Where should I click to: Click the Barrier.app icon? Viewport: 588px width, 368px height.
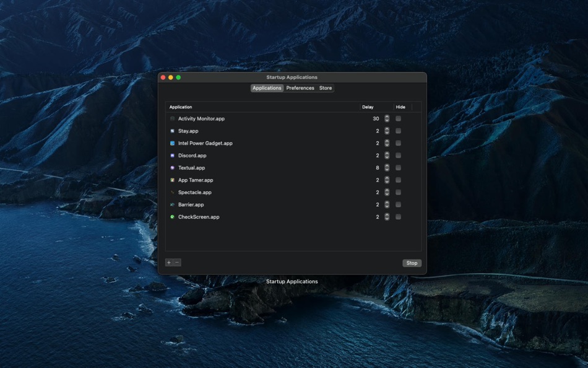[172, 204]
